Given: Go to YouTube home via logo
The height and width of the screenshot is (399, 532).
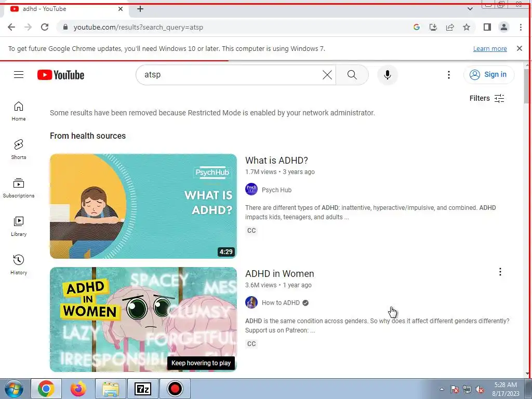Looking at the screenshot, I should [x=61, y=75].
